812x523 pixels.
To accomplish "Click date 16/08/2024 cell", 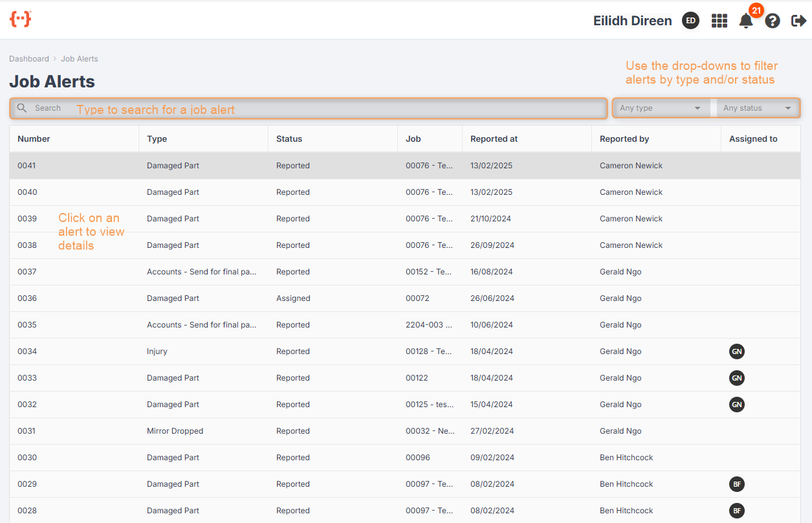I will pos(491,272).
